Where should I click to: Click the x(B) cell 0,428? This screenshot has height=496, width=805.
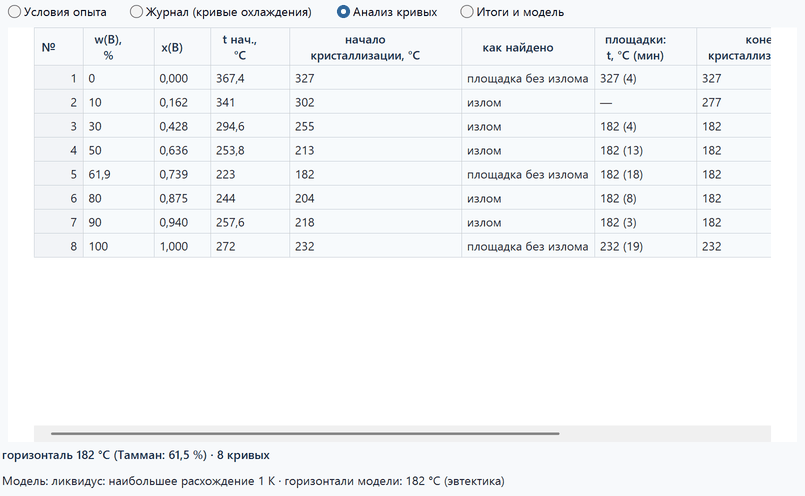click(x=182, y=126)
